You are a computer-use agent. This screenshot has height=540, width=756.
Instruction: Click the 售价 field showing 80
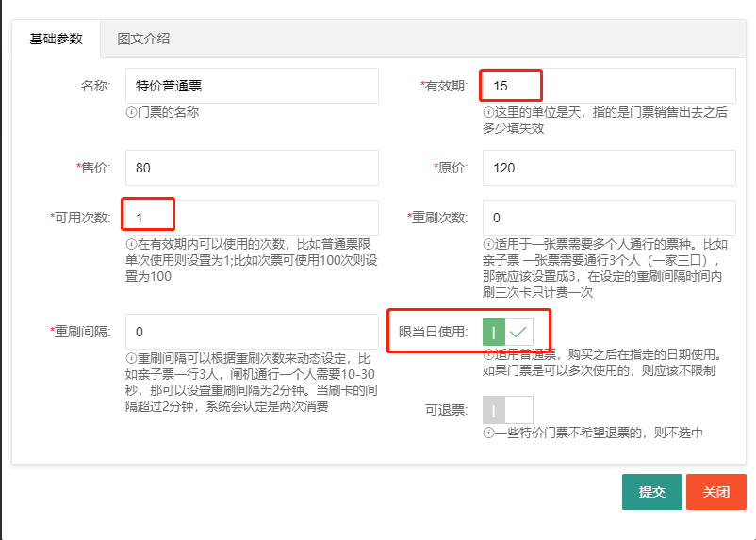252,169
